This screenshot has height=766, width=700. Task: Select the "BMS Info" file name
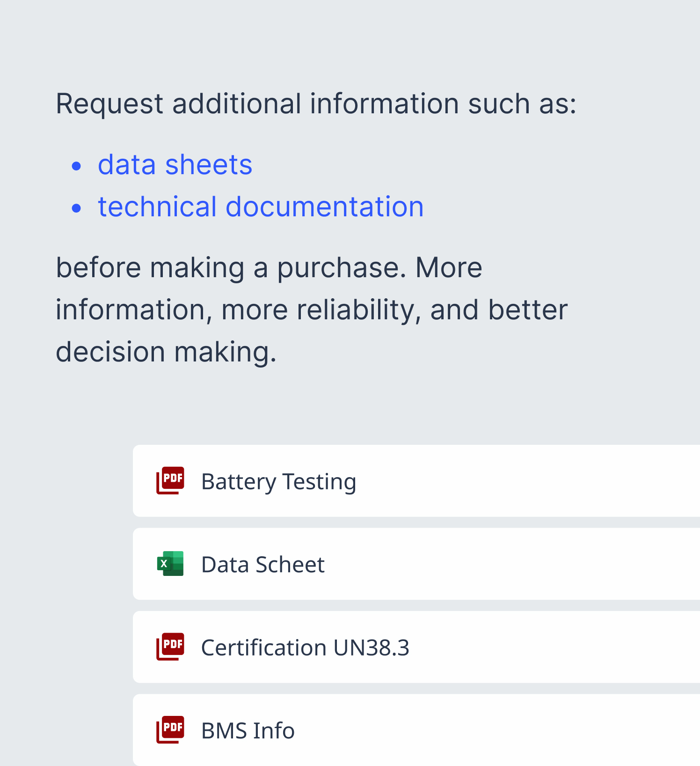point(248,730)
